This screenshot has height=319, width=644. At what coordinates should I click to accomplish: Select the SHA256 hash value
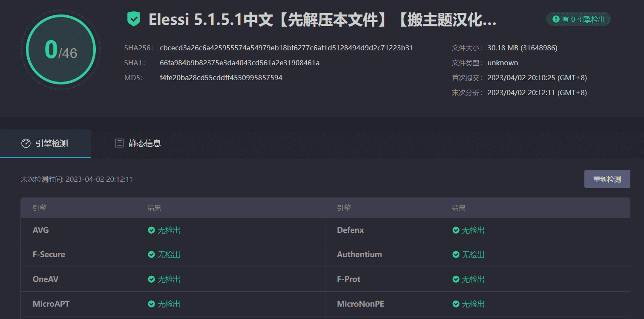[286, 48]
